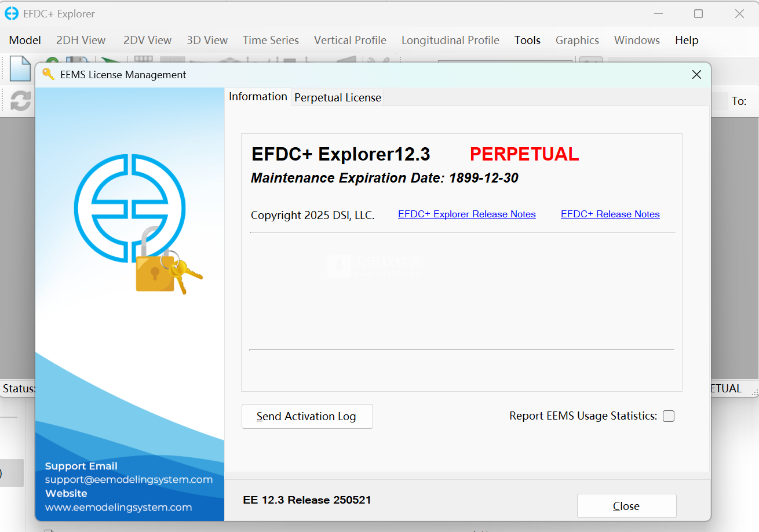Click the red PERPETUAL license label
The height and width of the screenshot is (532, 759).
click(524, 154)
